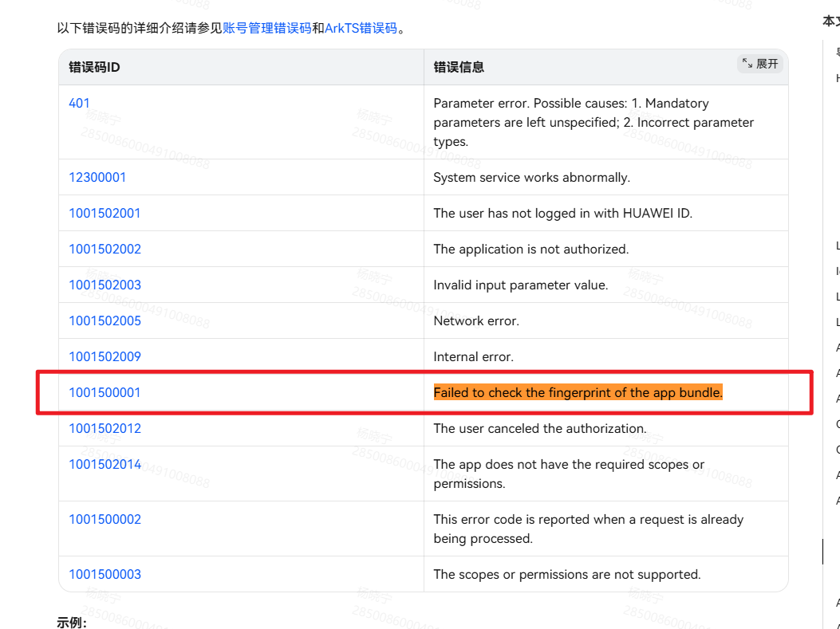
Task: Click the 1001500003 error code link
Action: (x=105, y=574)
